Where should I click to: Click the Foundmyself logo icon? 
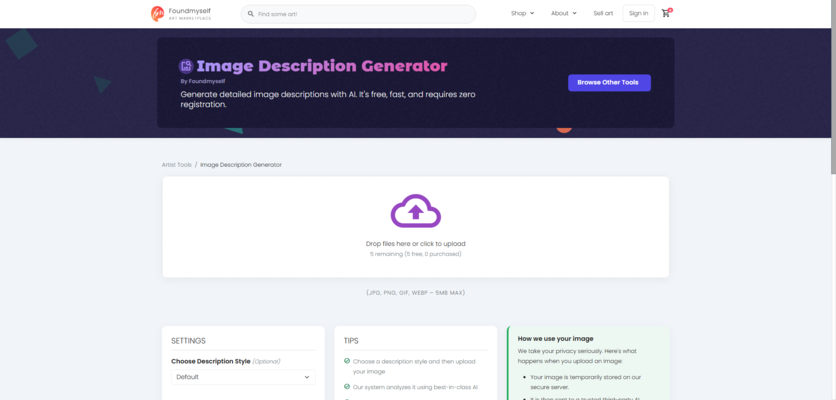(157, 13)
